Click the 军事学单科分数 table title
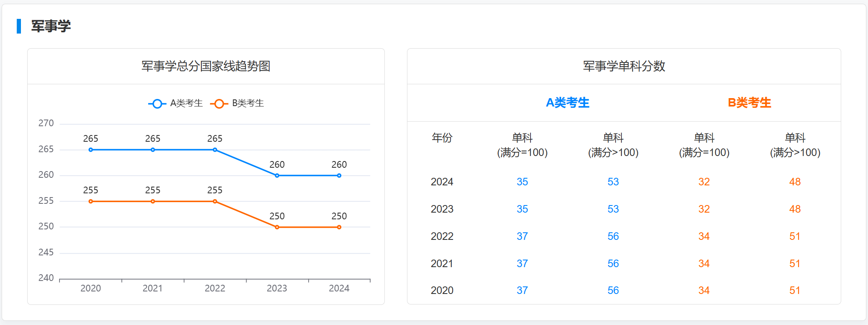This screenshot has width=868, height=325. (624, 66)
